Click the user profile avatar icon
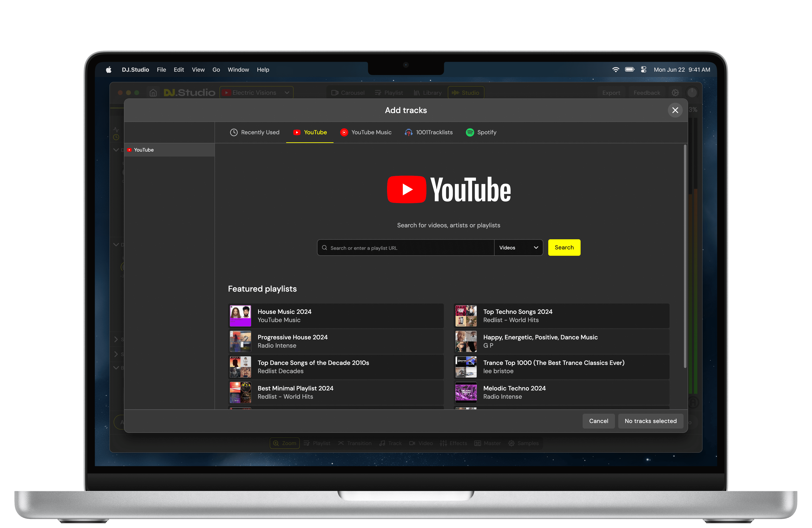This screenshot has width=812, height=528. [692, 93]
